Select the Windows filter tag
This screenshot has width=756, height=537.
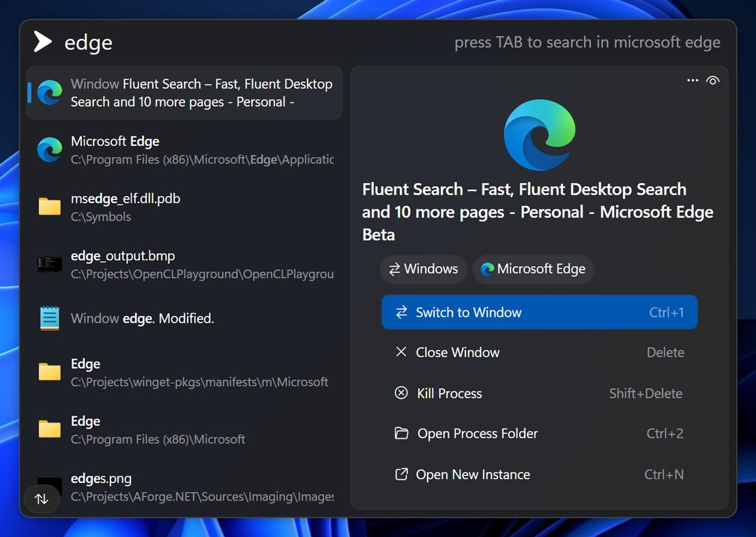423,269
